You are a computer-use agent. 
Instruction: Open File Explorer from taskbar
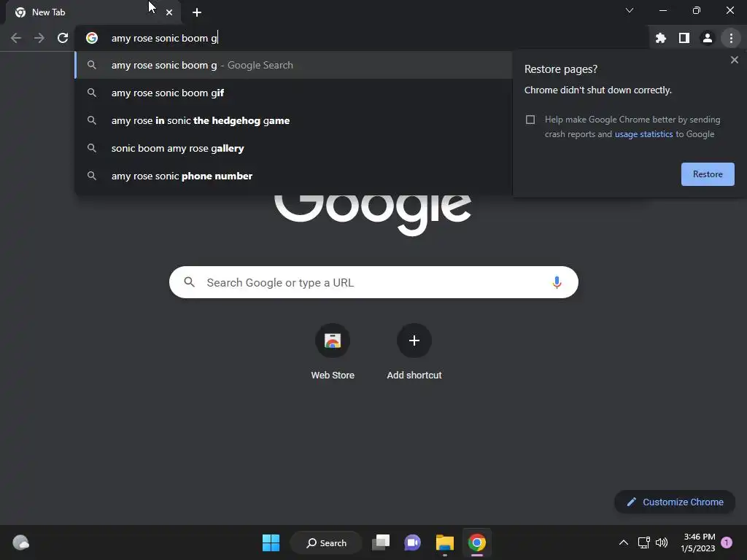[444, 542]
